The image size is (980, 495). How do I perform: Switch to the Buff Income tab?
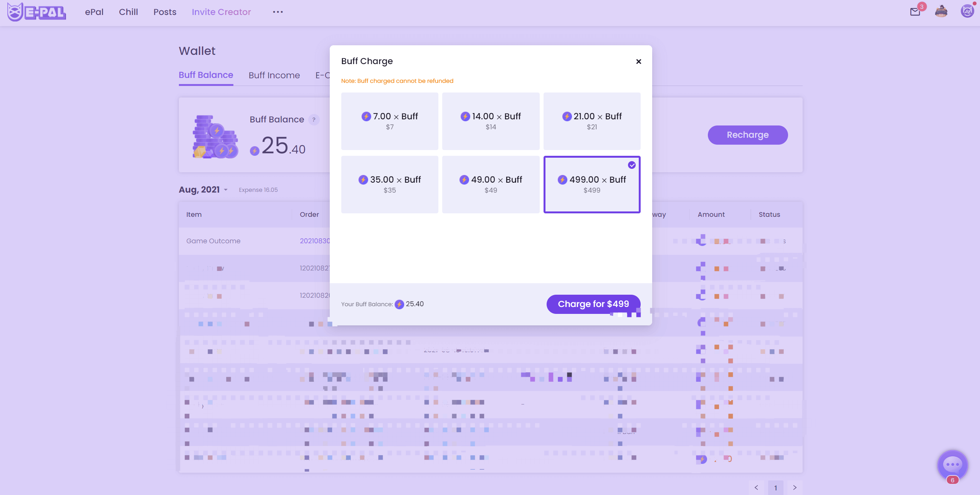[x=274, y=75]
